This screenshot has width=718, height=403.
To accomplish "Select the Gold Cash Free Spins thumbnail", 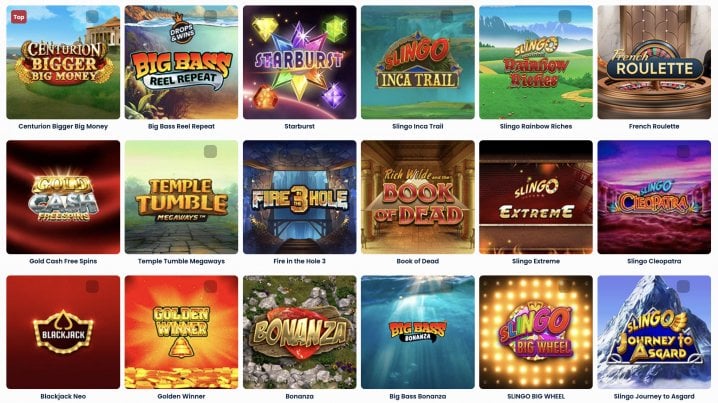I will [x=63, y=197].
